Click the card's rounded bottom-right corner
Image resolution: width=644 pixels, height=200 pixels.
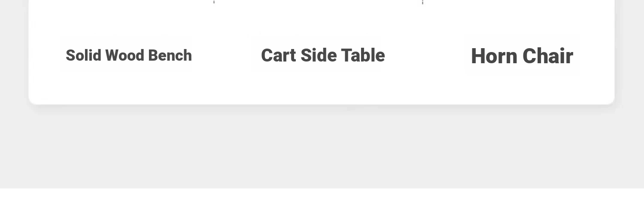611,100
